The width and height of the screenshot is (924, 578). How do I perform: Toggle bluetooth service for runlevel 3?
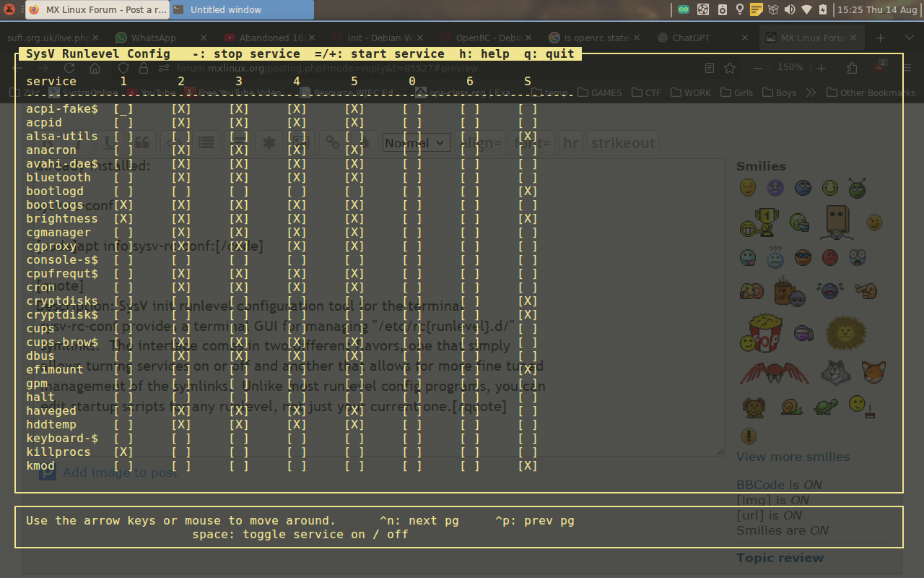pos(239,177)
